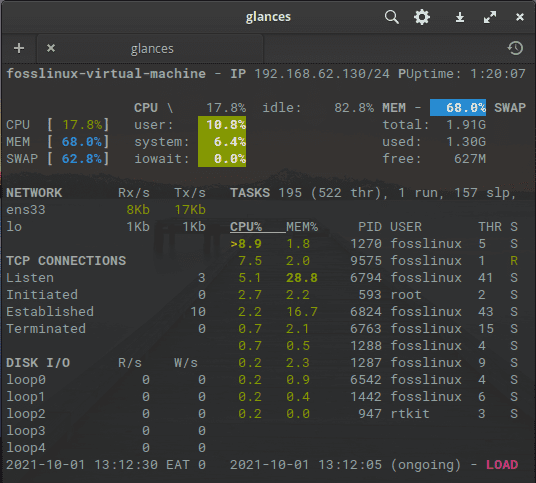
Task: Click the glances window title text
Action: (268, 17)
